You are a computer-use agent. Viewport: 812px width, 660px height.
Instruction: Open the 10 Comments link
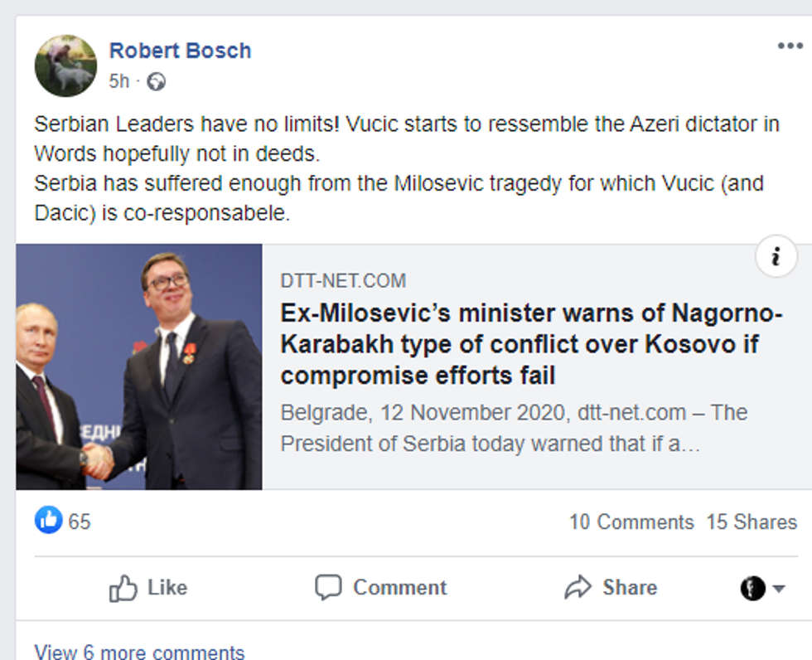pyautogui.click(x=631, y=522)
